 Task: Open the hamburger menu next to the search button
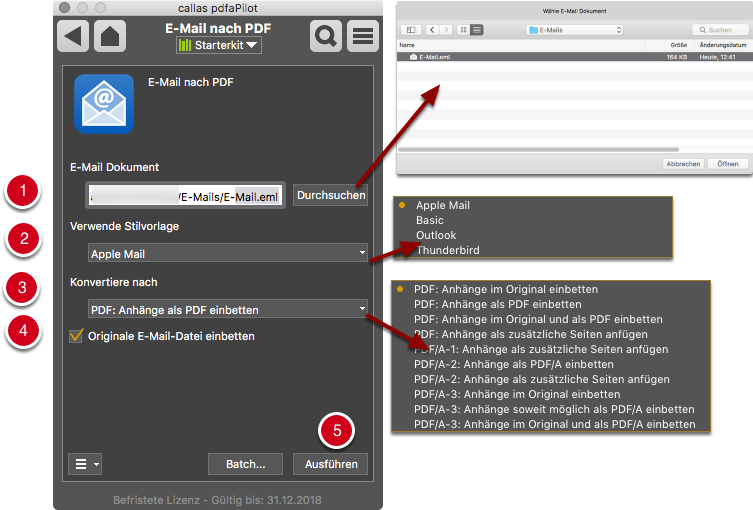tap(363, 36)
